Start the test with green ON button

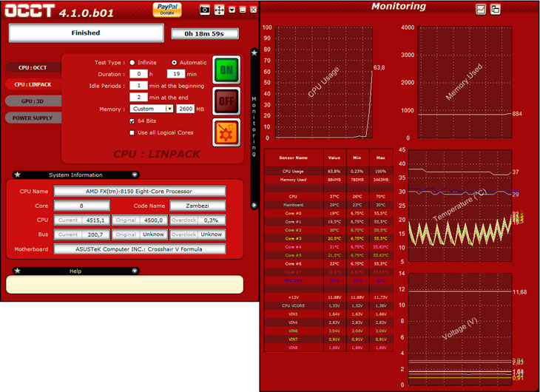(x=226, y=70)
